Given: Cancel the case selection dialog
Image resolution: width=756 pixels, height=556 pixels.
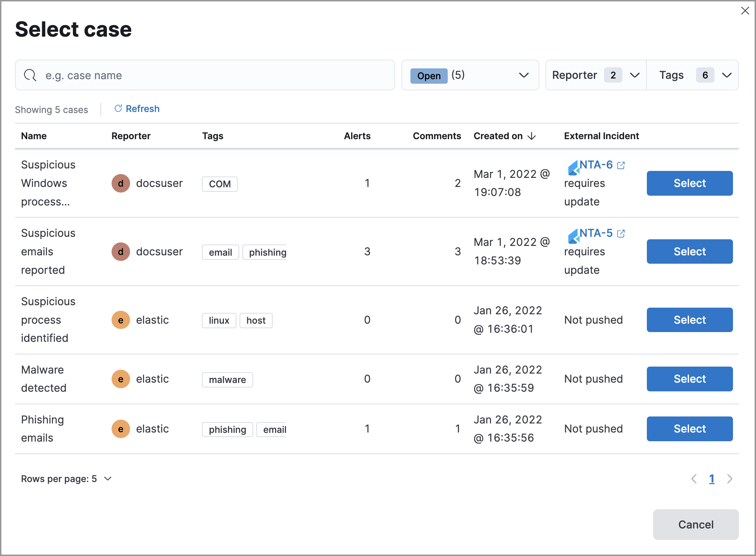Looking at the screenshot, I should coord(695,524).
